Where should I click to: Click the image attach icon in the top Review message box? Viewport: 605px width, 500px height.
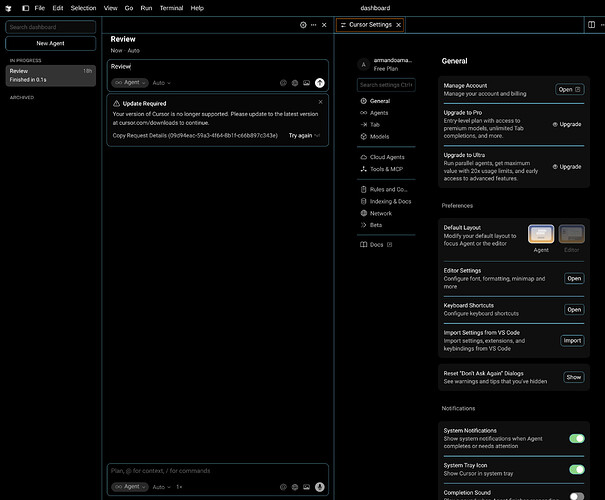tap(306, 83)
